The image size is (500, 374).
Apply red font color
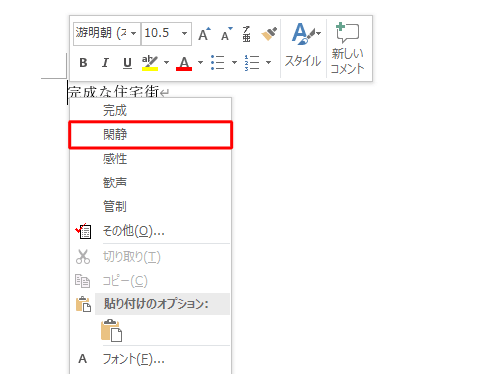pyautogui.click(x=184, y=63)
